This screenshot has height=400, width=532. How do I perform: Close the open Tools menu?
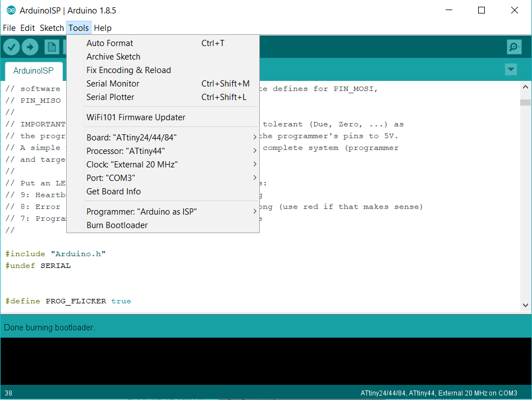[x=79, y=28]
